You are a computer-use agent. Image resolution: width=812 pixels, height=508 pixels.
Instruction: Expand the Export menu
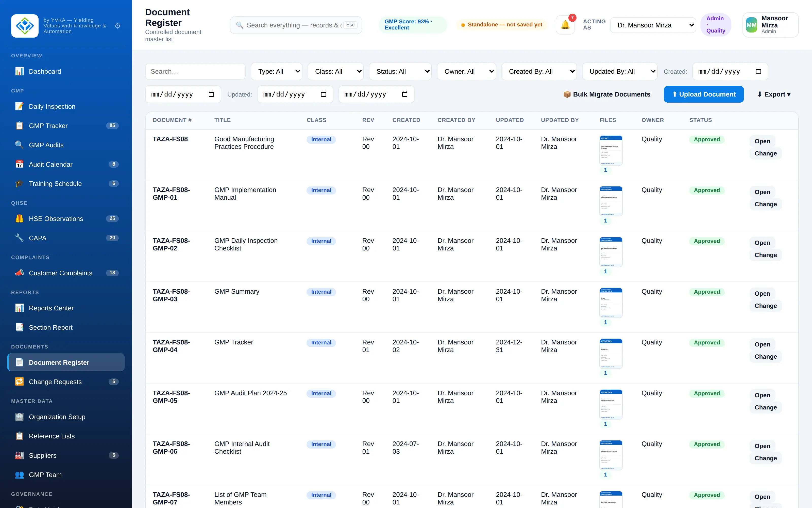774,94
